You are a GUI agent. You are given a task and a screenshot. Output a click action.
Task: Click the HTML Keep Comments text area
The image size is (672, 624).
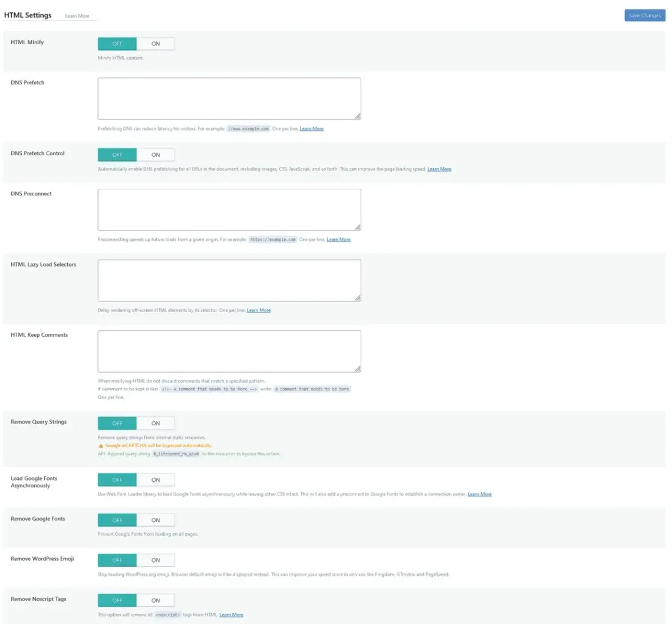229,350
